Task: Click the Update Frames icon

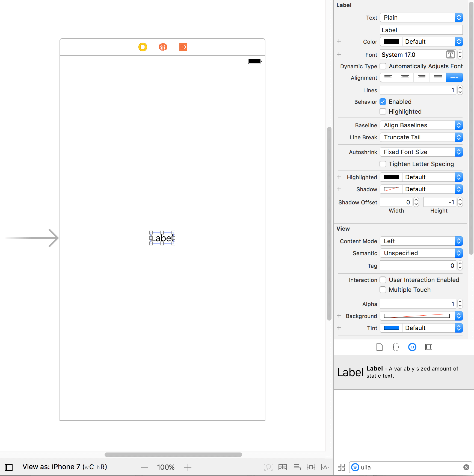Action: [x=268, y=467]
